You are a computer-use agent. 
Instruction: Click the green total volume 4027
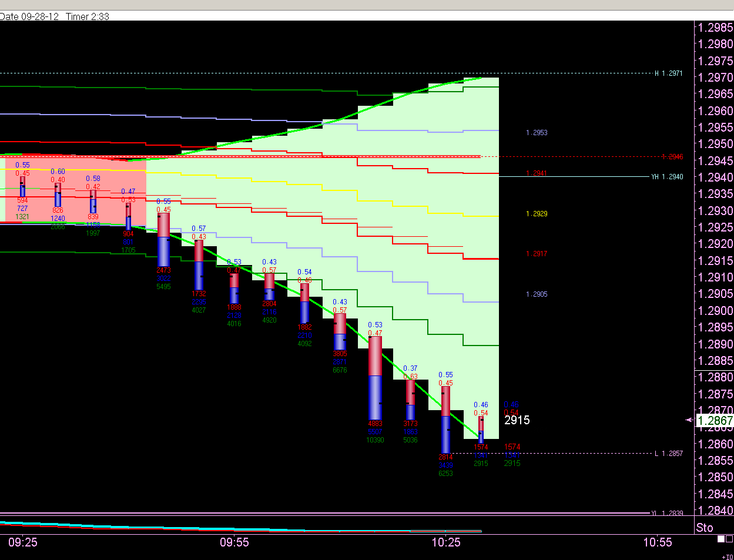(199, 310)
